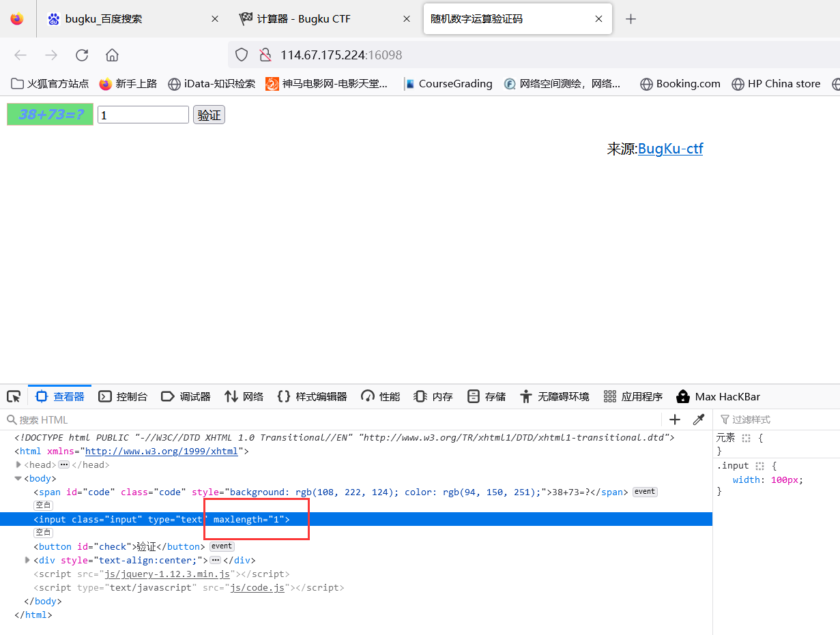Click the 验证 verify button on the page

coord(209,115)
